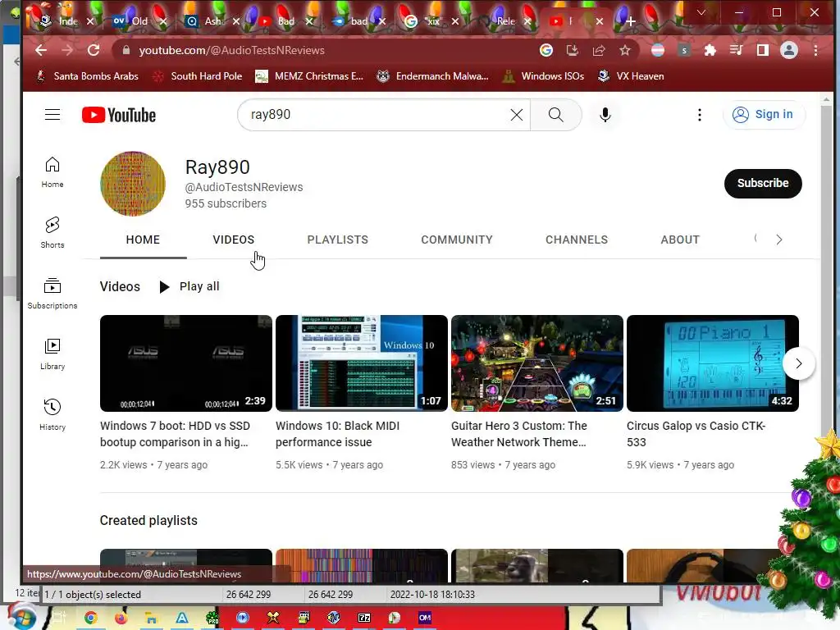The height and width of the screenshot is (630, 840).
Task: Open Endermanch Malware bookmark
Action: [433, 76]
